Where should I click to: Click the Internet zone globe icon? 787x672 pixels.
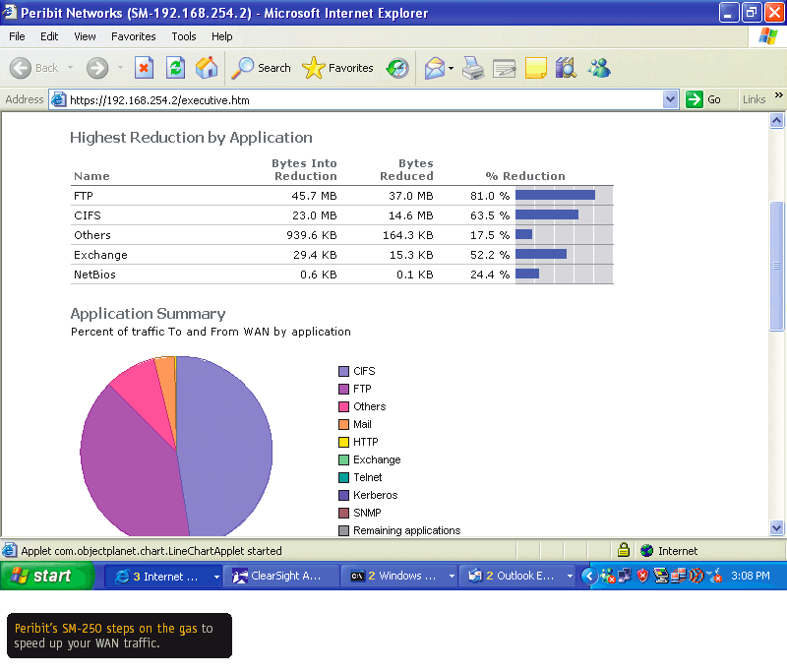(x=647, y=551)
